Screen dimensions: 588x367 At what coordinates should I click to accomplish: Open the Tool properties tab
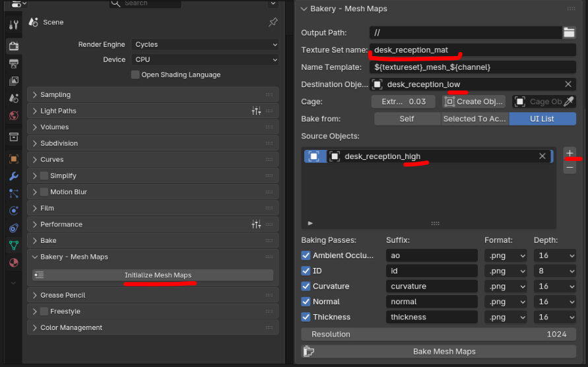point(13,25)
